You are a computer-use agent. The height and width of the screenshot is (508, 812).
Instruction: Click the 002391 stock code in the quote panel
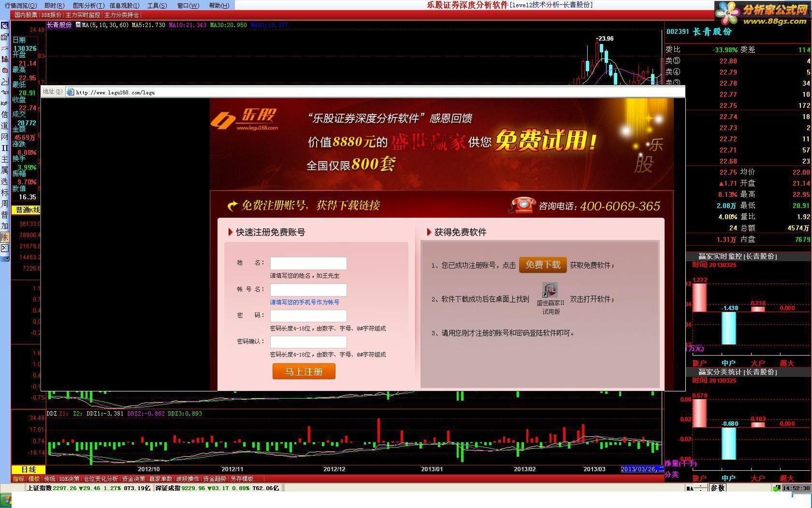[677, 31]
